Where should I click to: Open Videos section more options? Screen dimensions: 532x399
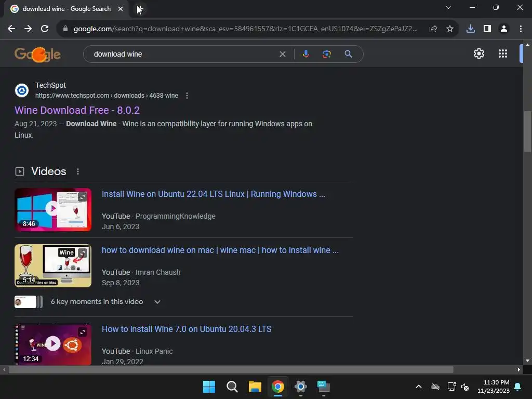tap(78, 171)
